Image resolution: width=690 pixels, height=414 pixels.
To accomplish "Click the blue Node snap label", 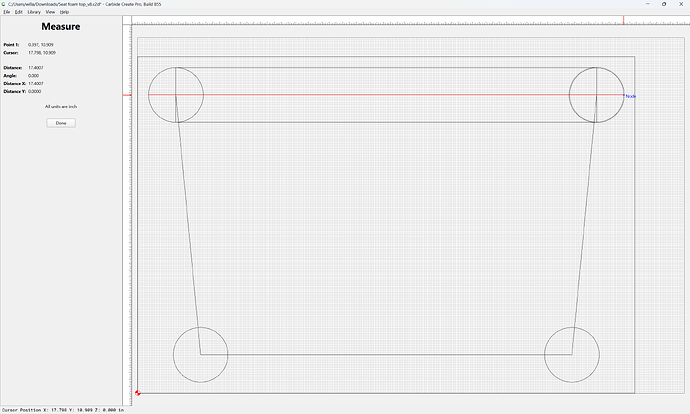I will point(631,96).
